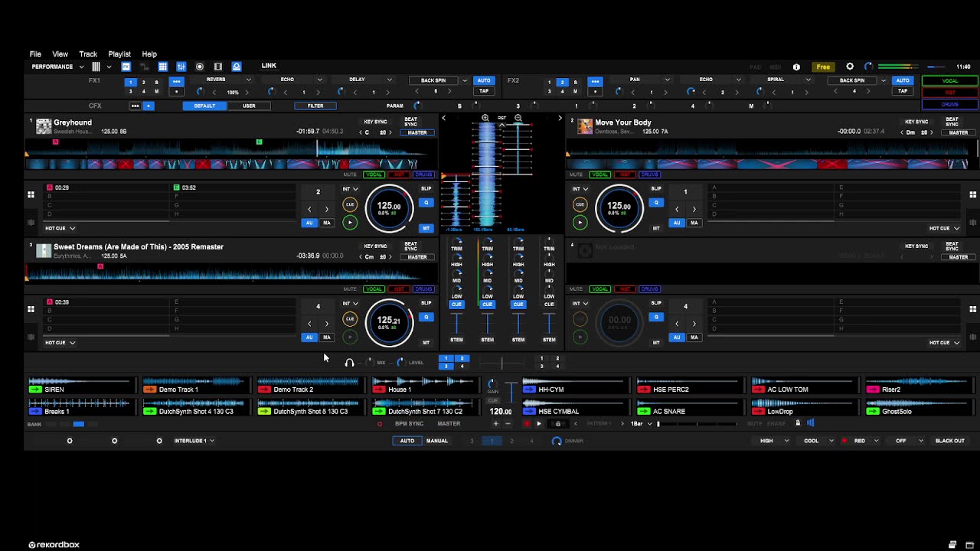Toggle the FX panel icon in toolbar
Viewport: 980px width, 551px height.
coord(126,67)
